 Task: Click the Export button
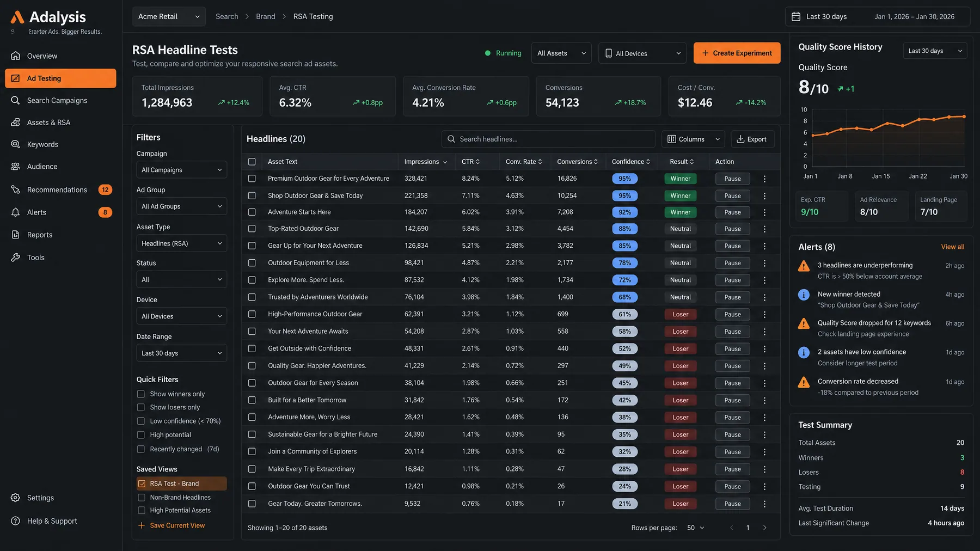(752, 139)
